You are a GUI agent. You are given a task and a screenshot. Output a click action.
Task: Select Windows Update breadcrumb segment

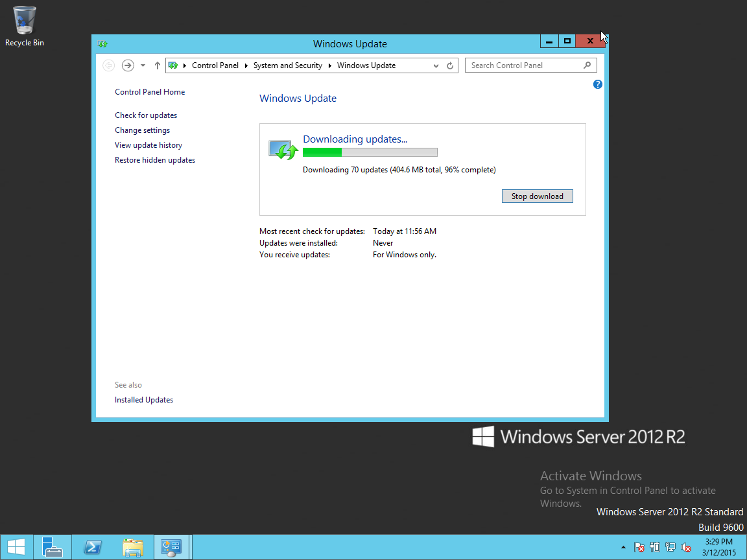(366, 65)
